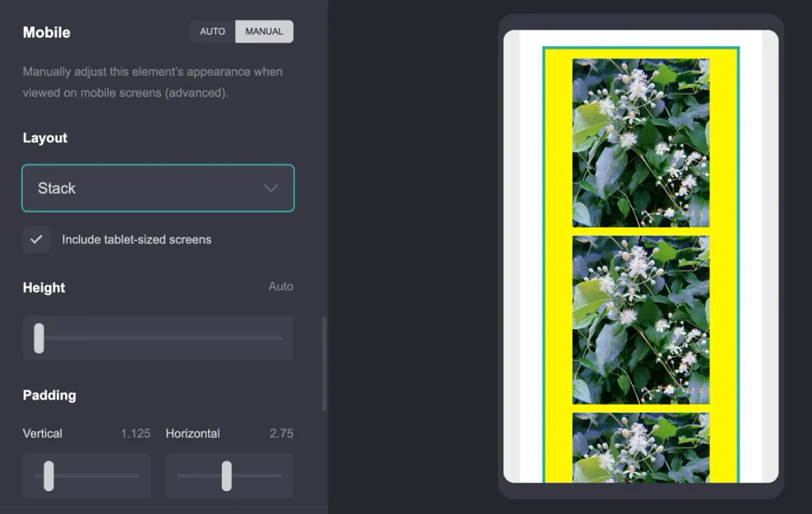
Task: Click the chevron in the Layout dropdown
Action: coord(271,188)
